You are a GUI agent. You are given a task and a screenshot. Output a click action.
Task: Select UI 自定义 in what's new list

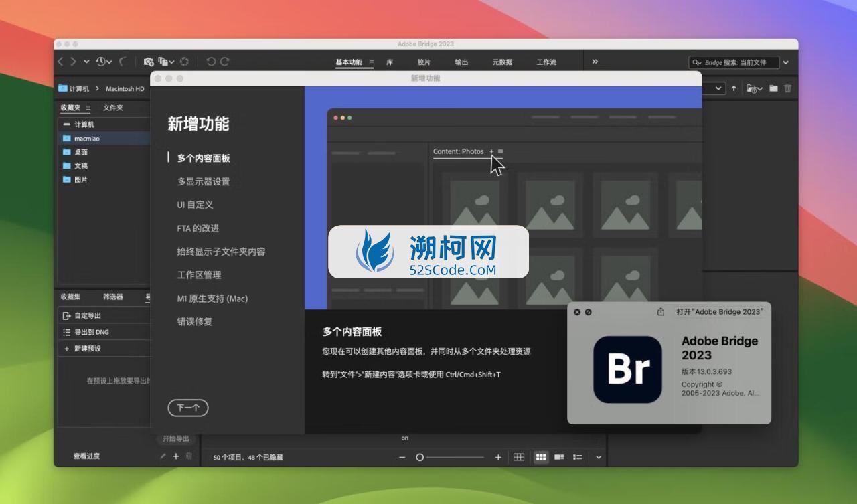point(195,205)
